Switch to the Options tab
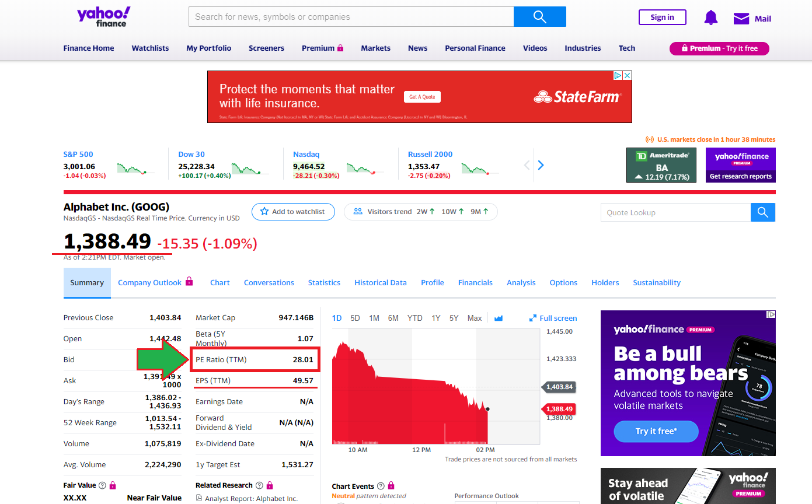812x504 pixels. click(563, 282)
